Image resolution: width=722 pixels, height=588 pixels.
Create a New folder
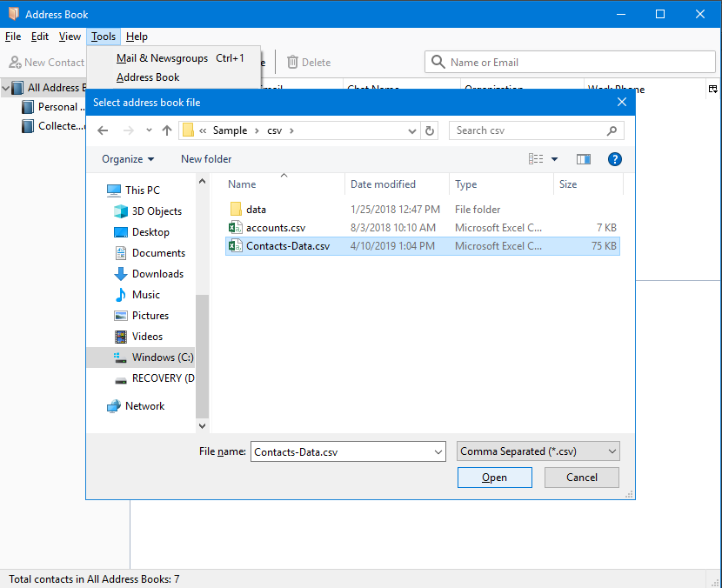tap(206, 159)
